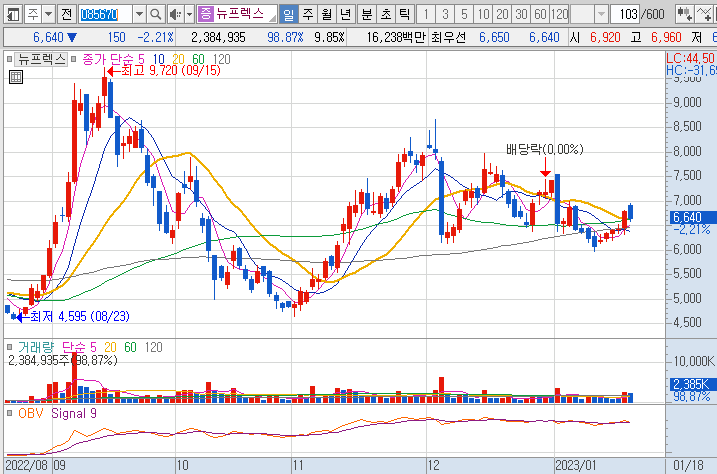Click the 5-day moving average legend in price chart

coord(141,59)
